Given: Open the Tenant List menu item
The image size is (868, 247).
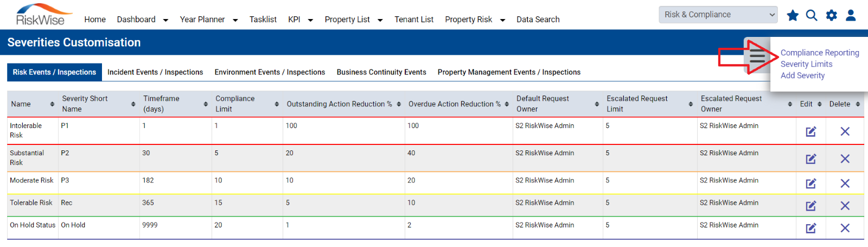Looking at the screenshot, I should click(414, 20).
